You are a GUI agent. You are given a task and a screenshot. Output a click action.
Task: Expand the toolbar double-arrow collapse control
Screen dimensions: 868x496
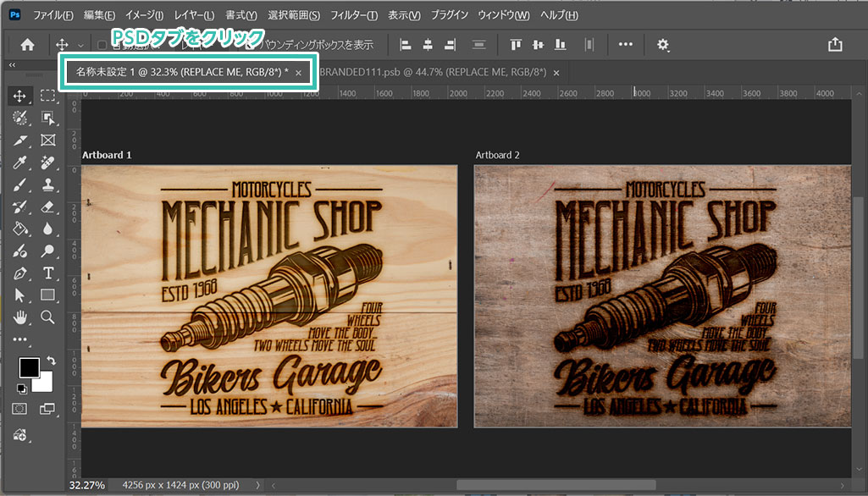pyautogui.click(x=13, y=65)
